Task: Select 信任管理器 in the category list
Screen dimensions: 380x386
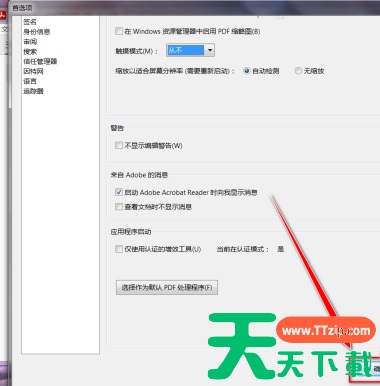Action: pyautogui.click(x=40, y=61)
